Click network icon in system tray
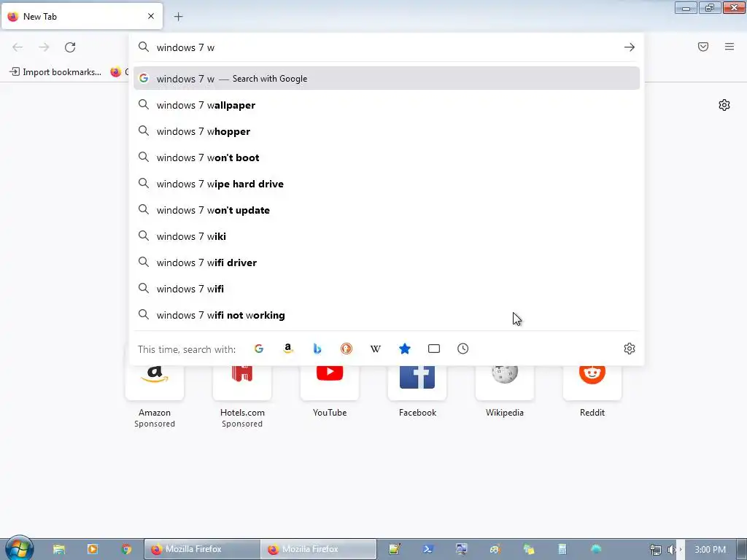Viewport: 747px width, 560px height. click(x=656, y=550)
